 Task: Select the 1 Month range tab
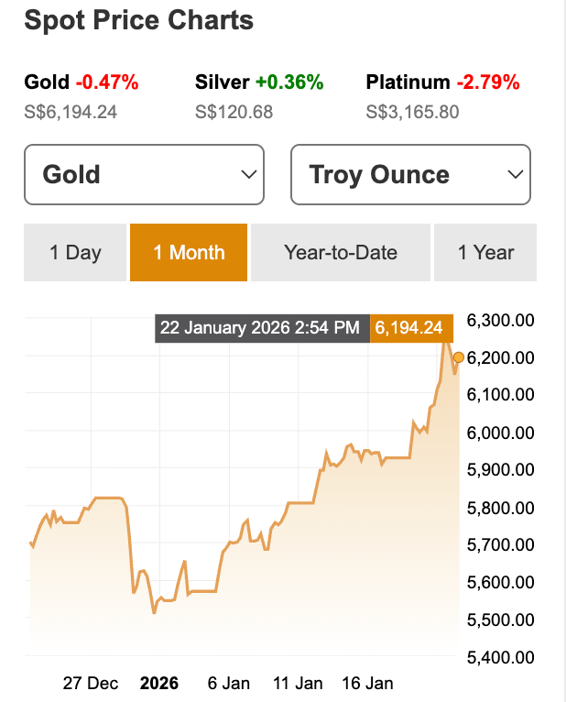coord(189,252)
